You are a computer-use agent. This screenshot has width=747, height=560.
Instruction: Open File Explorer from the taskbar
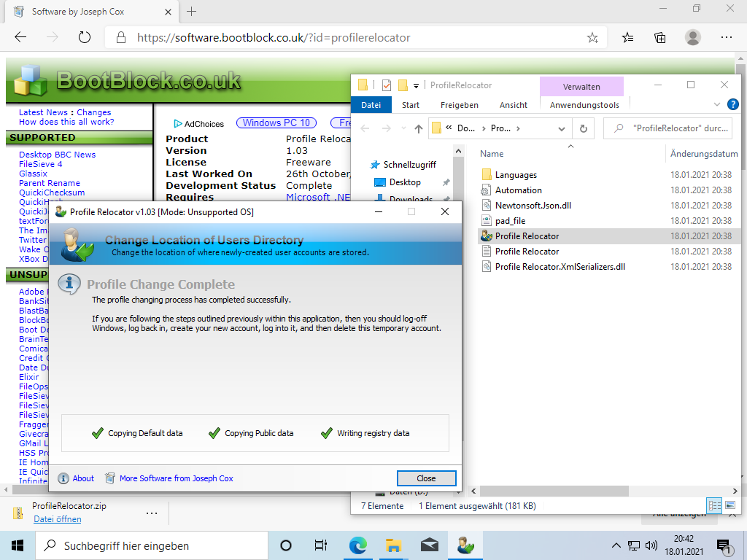(x=393, y=545)
